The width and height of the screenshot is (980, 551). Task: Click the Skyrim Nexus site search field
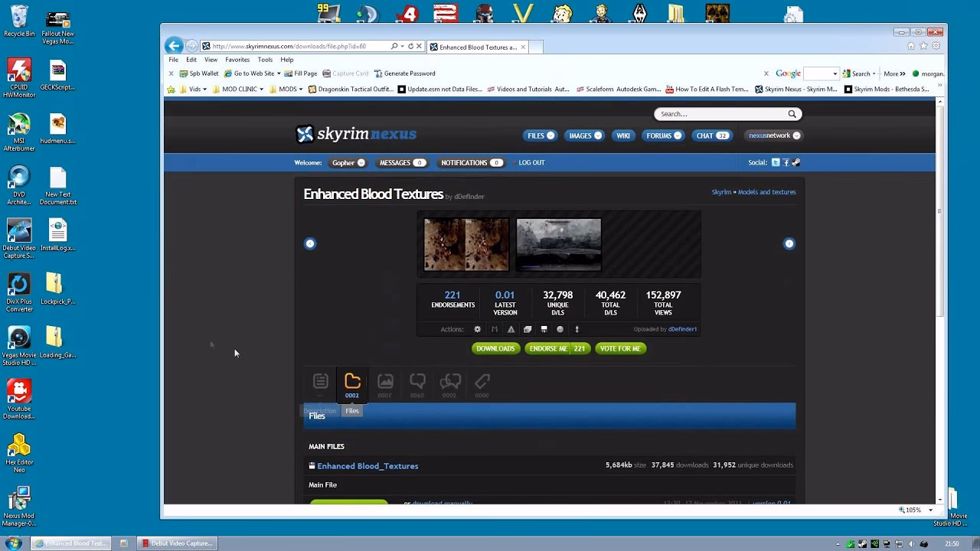pyautogui.click(x=727, y=114)
